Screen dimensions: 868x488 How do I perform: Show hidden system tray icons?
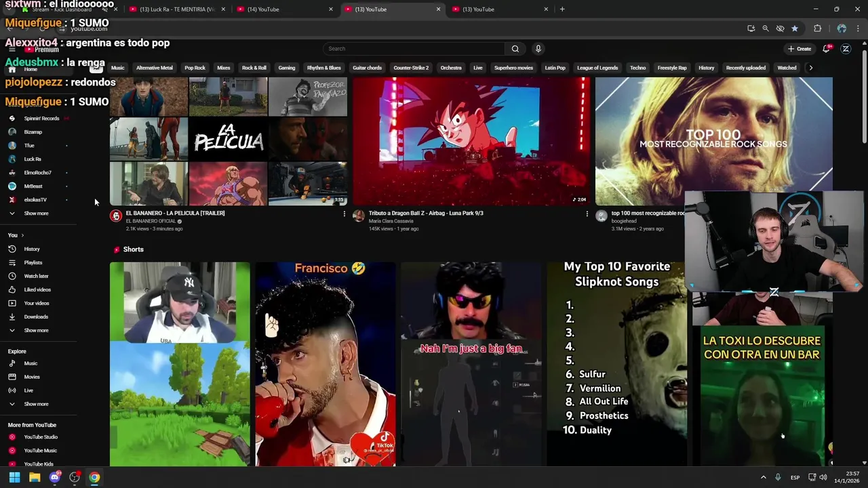pyautogui.click(x=763, y=478)
